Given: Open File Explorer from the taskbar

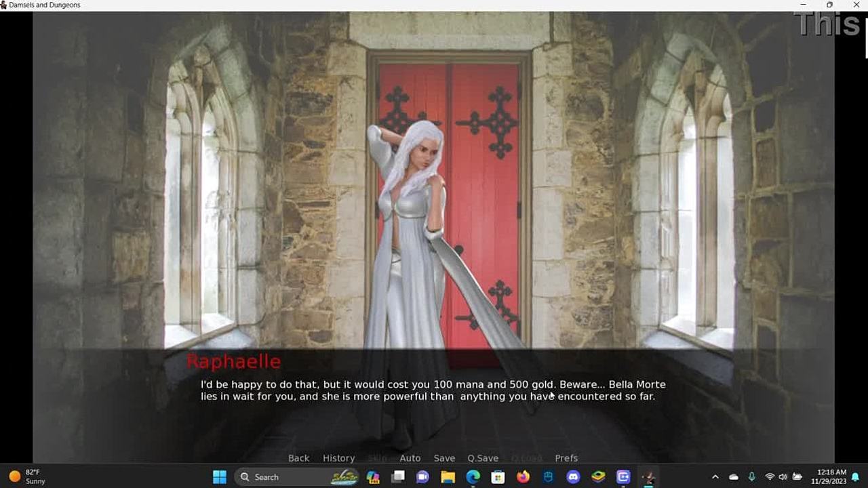Looking at the screenshot, I should click(x=448, y=477).
